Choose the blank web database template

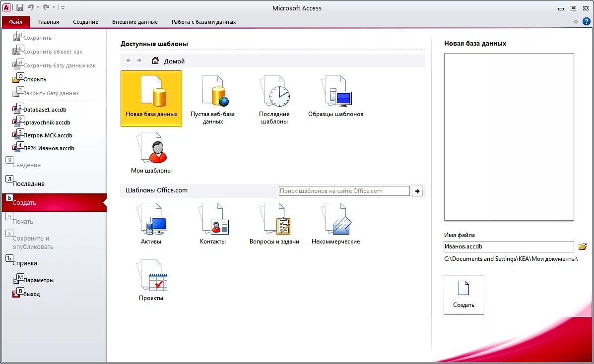point(212,100)
